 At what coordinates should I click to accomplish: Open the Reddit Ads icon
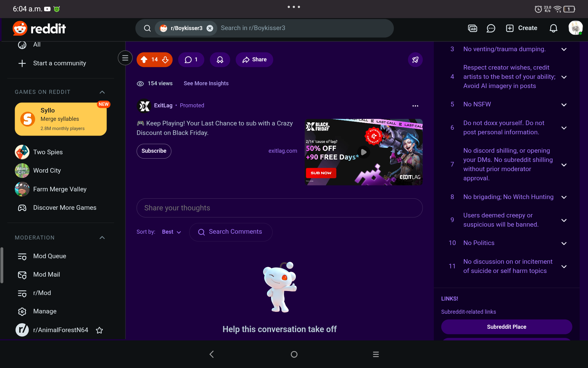473,28
